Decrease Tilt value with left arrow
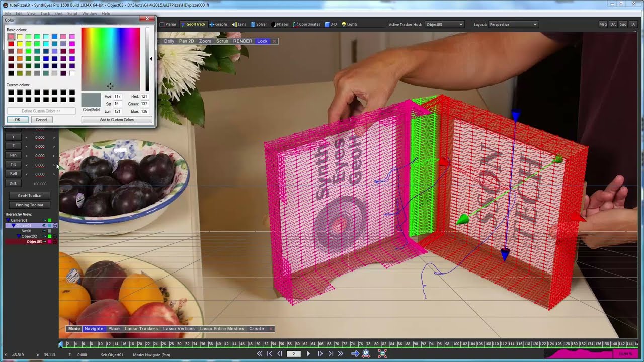The height and width of the screenshot is (362, 644). (26, 165)
